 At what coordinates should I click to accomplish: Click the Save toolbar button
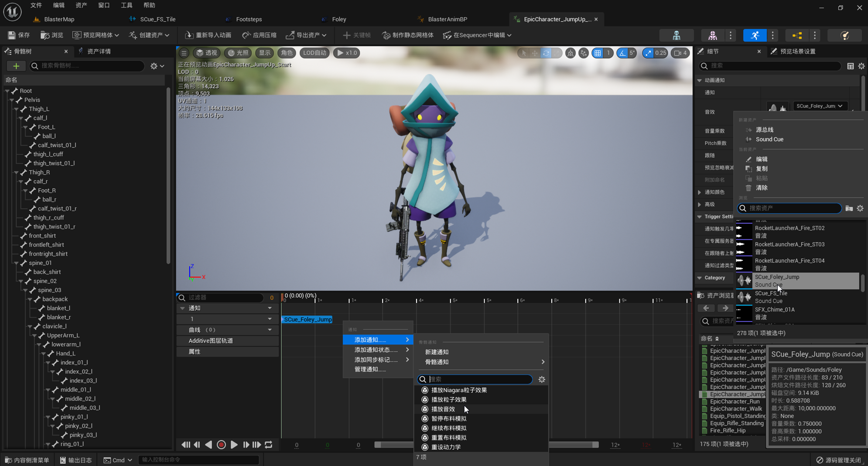point(19,35)
